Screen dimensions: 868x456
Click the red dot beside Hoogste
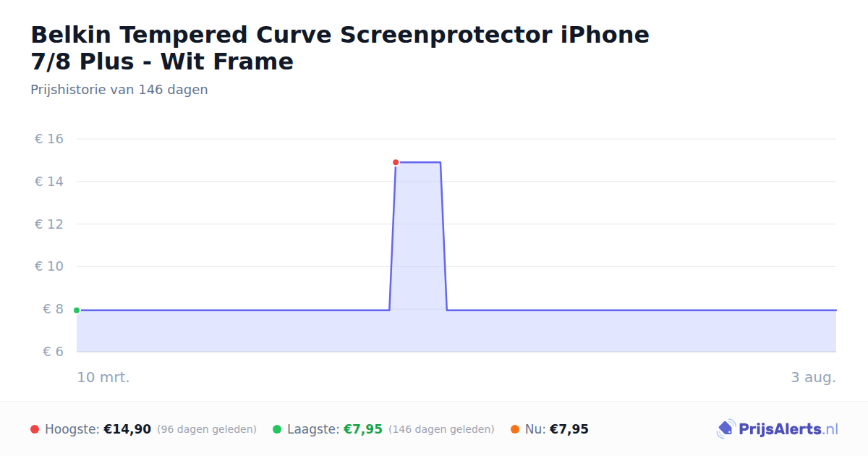click(35, 429)
